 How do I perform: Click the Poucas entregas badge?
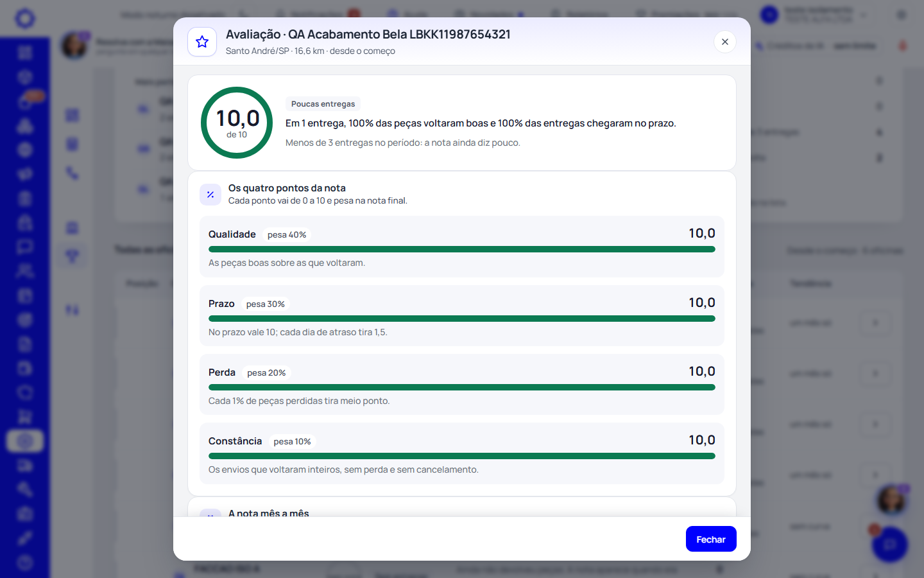[323, 104]
